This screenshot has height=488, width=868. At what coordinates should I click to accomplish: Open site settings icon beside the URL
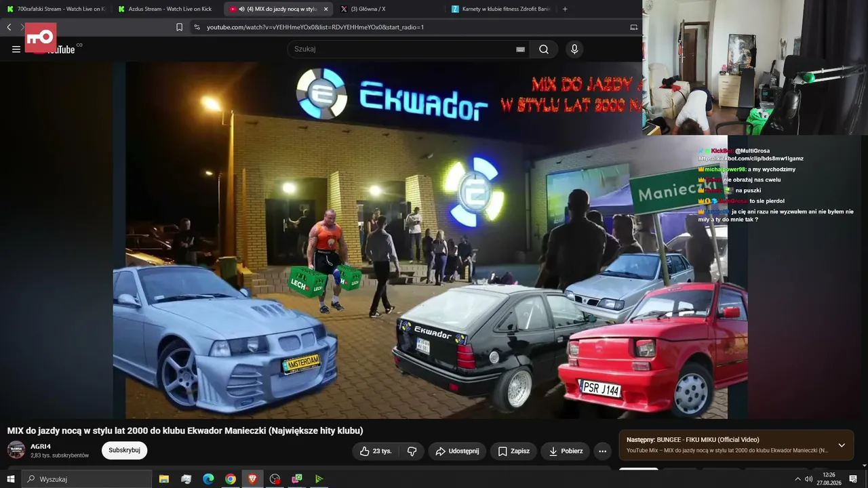coord(197,27)
